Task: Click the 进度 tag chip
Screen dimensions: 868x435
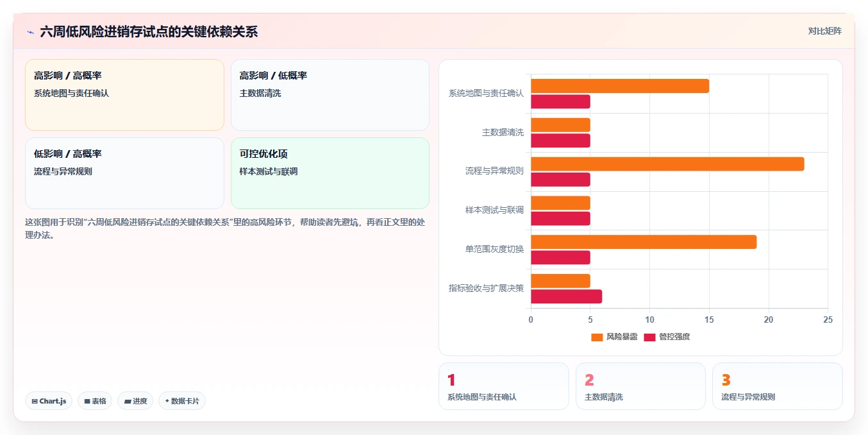Action: point(135,401)
